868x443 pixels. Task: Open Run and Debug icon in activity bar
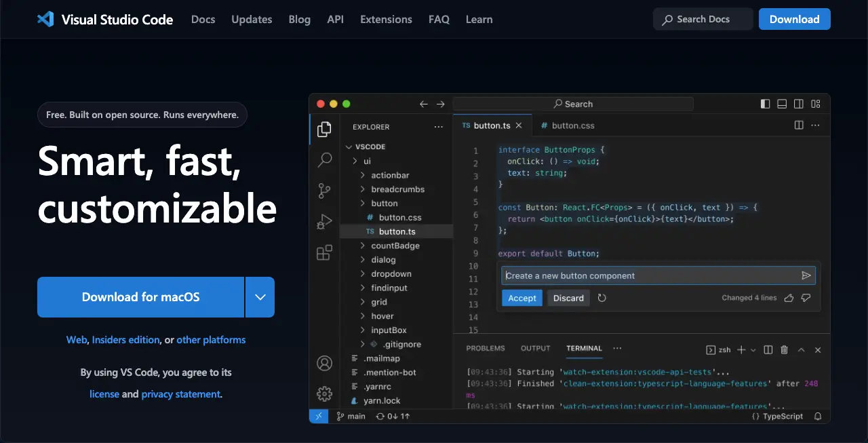pyautogui.click(x=324, y=222)
